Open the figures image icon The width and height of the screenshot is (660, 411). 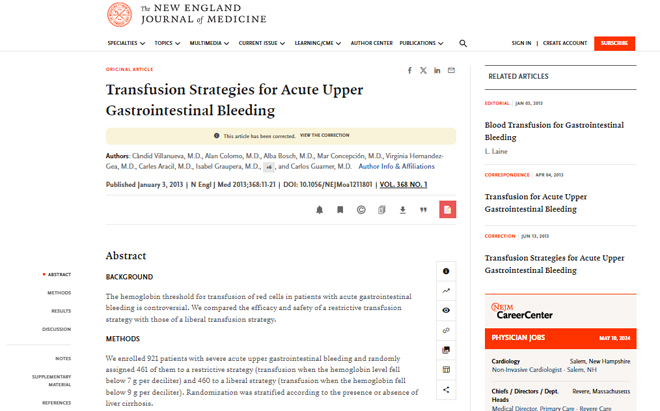coord(446,350)
